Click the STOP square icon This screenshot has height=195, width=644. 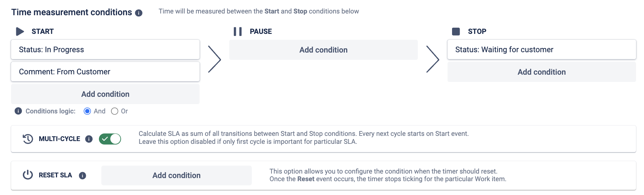(x=456, y=31)
